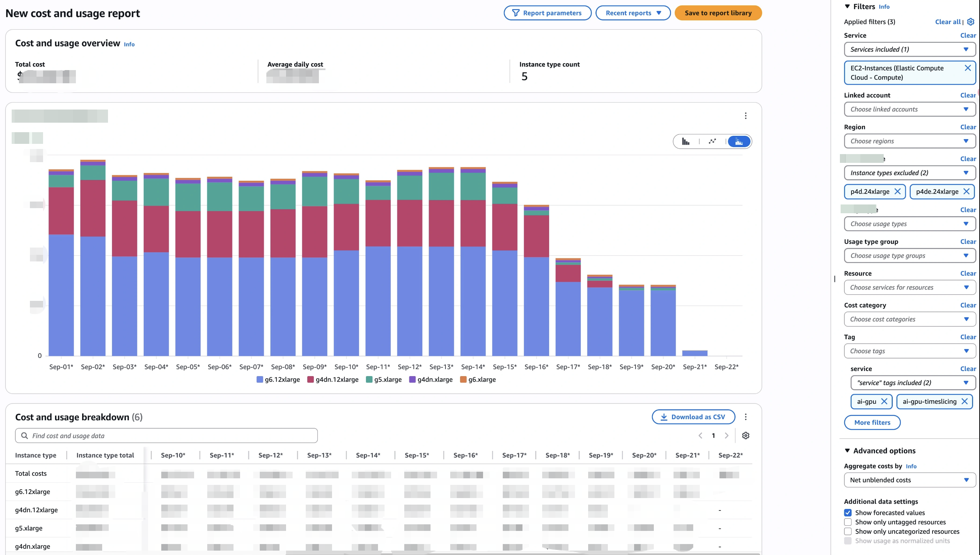Clear the Linked account filter
980x555 pixels.
coord(968,95)
